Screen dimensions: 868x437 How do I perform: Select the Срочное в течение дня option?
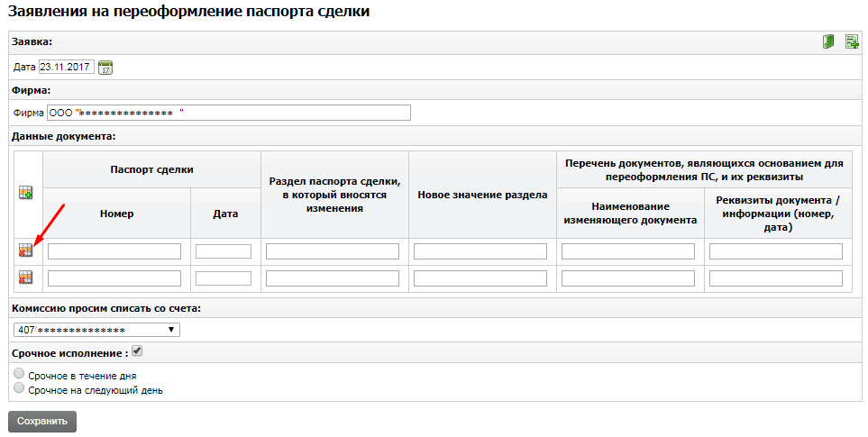click(20, 374)
